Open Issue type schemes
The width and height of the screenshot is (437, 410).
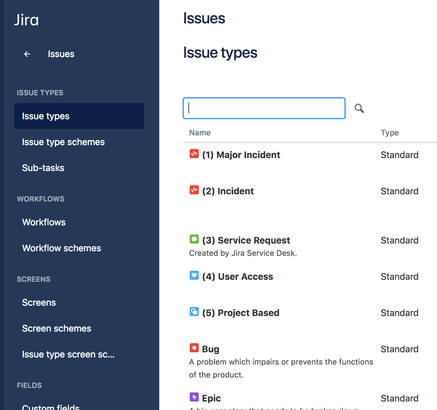[63, 142]
